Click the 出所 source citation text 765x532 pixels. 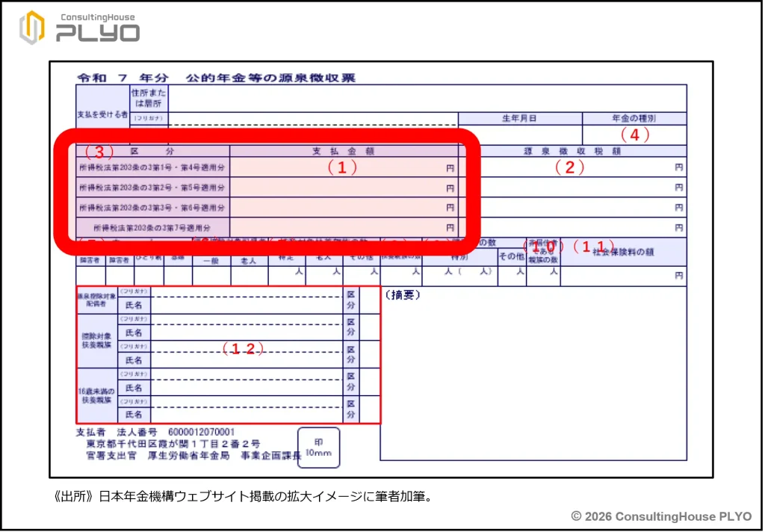click(243, 496)
